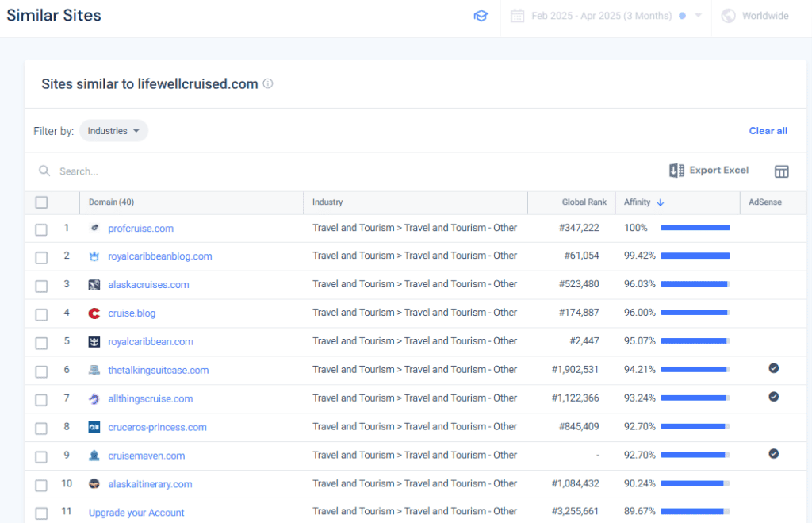Tick checkbox for row 11

point(41,513)
